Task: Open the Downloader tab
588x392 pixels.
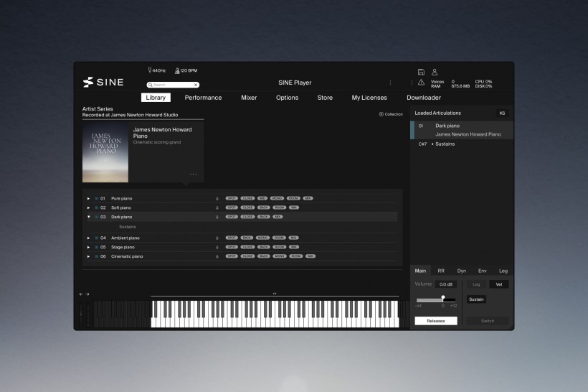Action: [424, 98]
